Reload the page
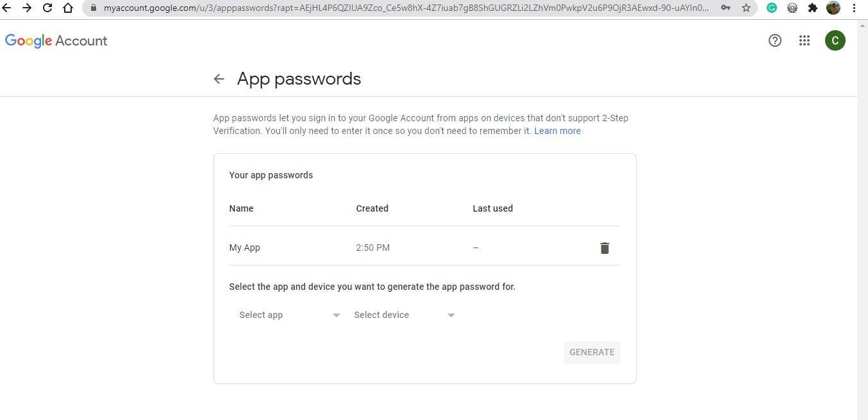Screen dimensions: 868x420 (47, 8)
